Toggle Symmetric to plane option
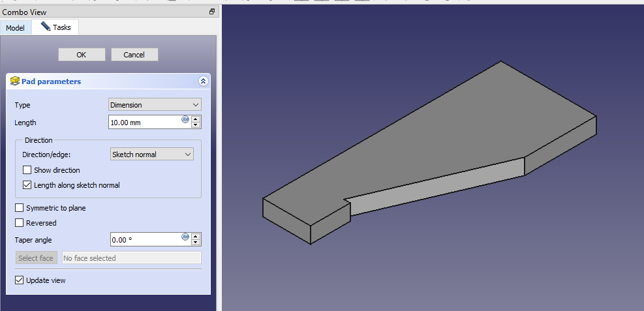This screenshot has width=644, height=311. coord(20,208)
